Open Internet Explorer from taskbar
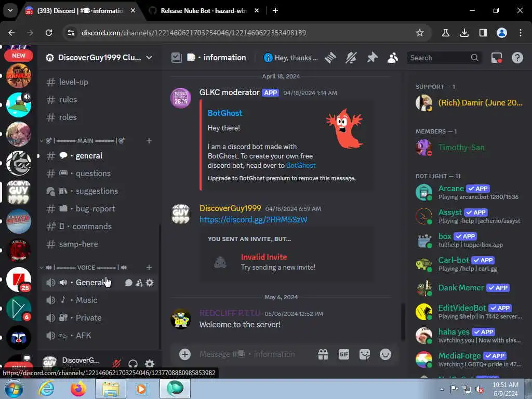Viewport: 532px width, 399px height. pos(46,389)
